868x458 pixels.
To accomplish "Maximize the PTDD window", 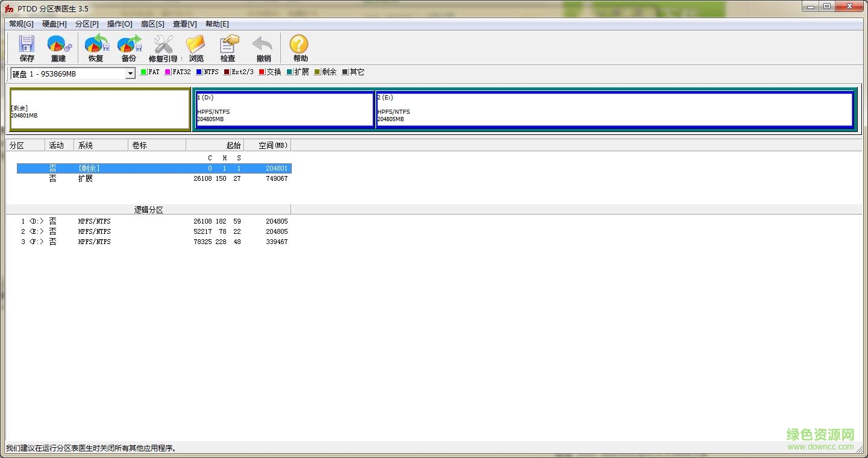I will click(x=826, y=7).
